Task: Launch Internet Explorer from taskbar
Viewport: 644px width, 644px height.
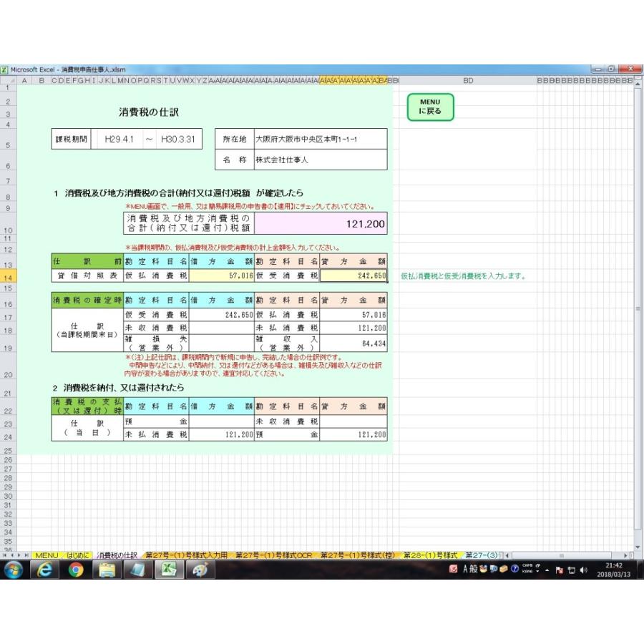Action: pyautogui.click(x=44, y=570)
